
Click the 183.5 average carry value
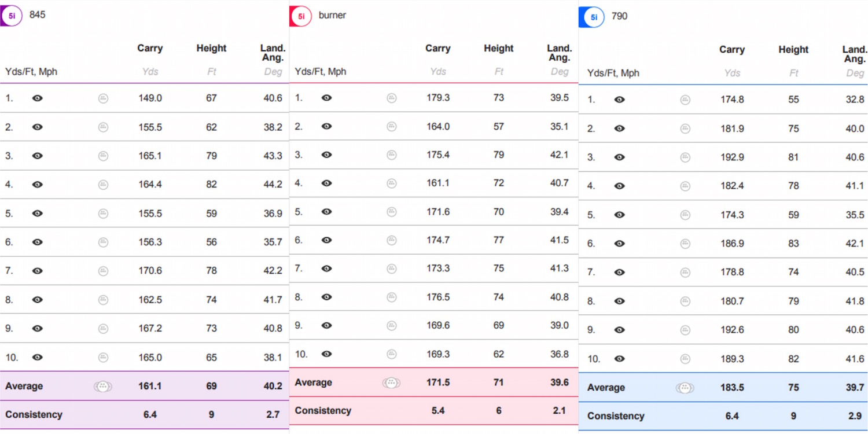click(x=732, y=387)
